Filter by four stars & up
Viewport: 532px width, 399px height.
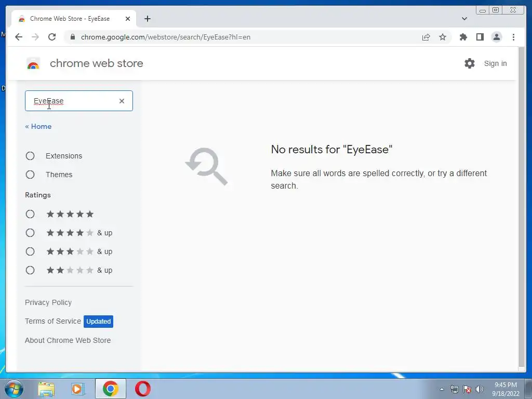point(30,233)
